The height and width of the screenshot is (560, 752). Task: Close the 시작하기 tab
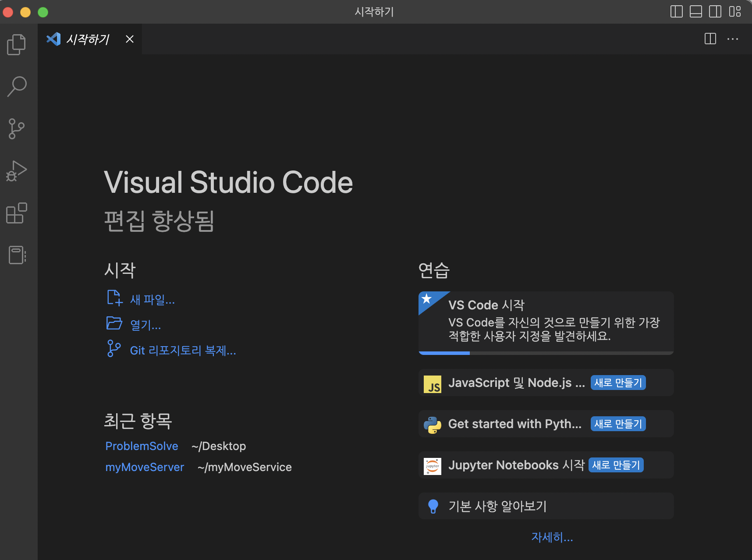130,39
